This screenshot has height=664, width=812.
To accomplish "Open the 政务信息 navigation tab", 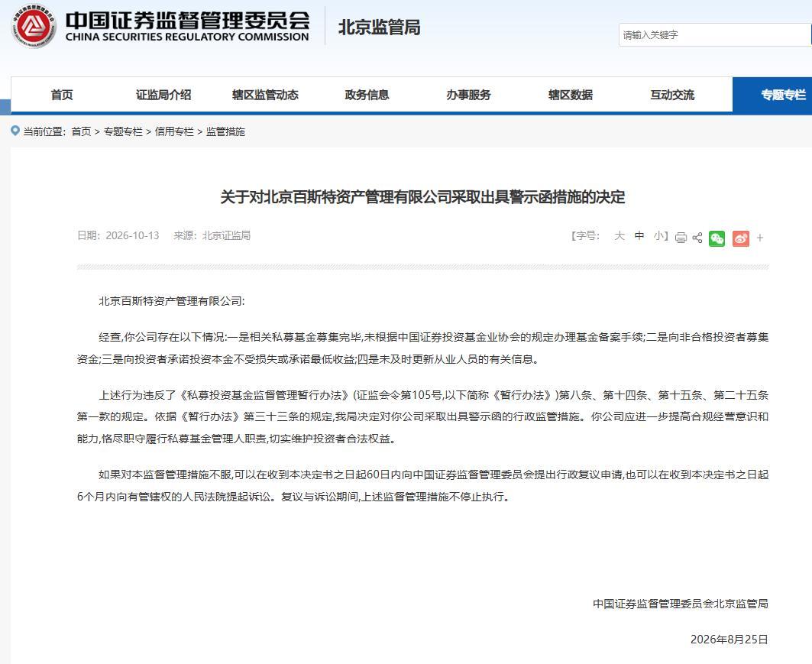I will (x=367, y=95).
